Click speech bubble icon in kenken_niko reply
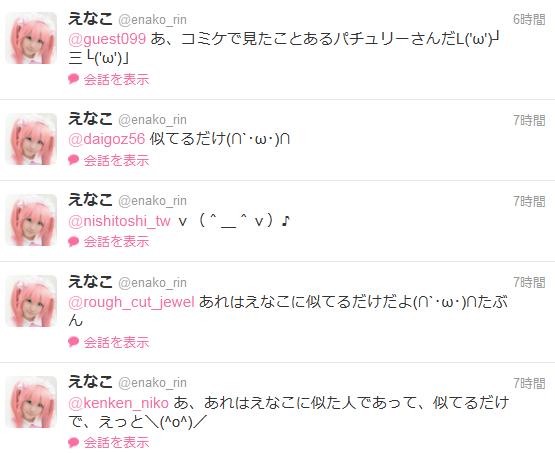Screen dimensions: 555x453 click(x=74, y=442)
